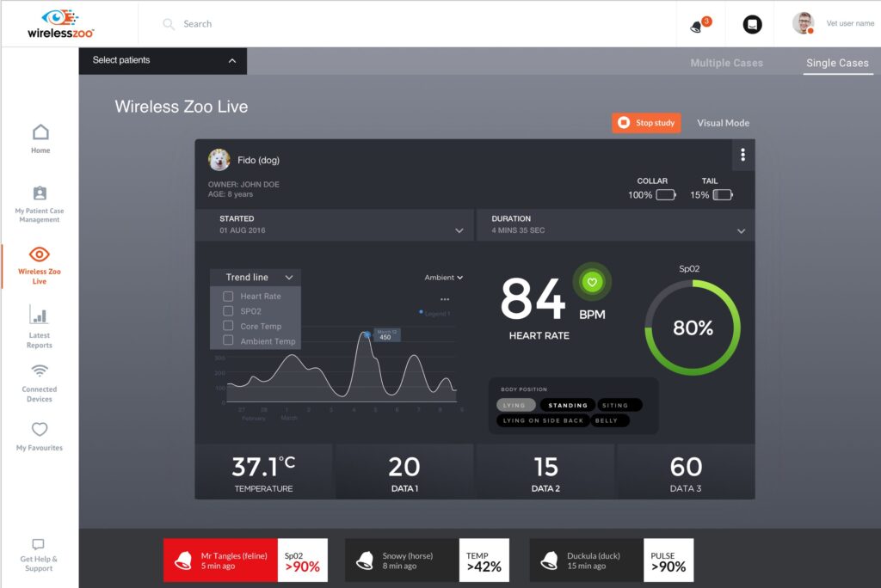The image size is (881, 588).
Task: Click the vet user avatar
Action: click(x=803, y=23)
